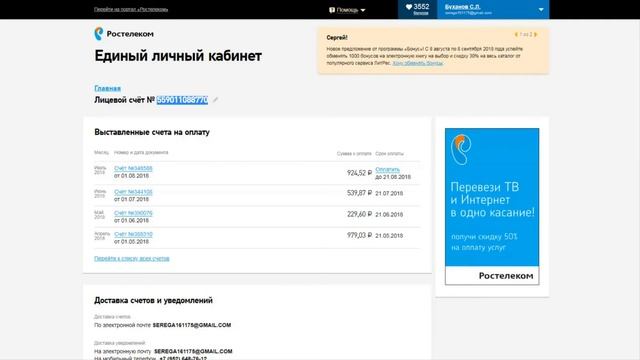Click the 'Сергей!' notification heading
The image size is (640, 360).
(337, 38)
